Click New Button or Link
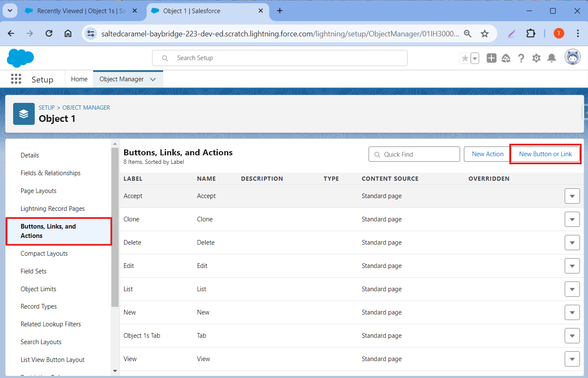This screenshot has height=378, width=588. 546,154
